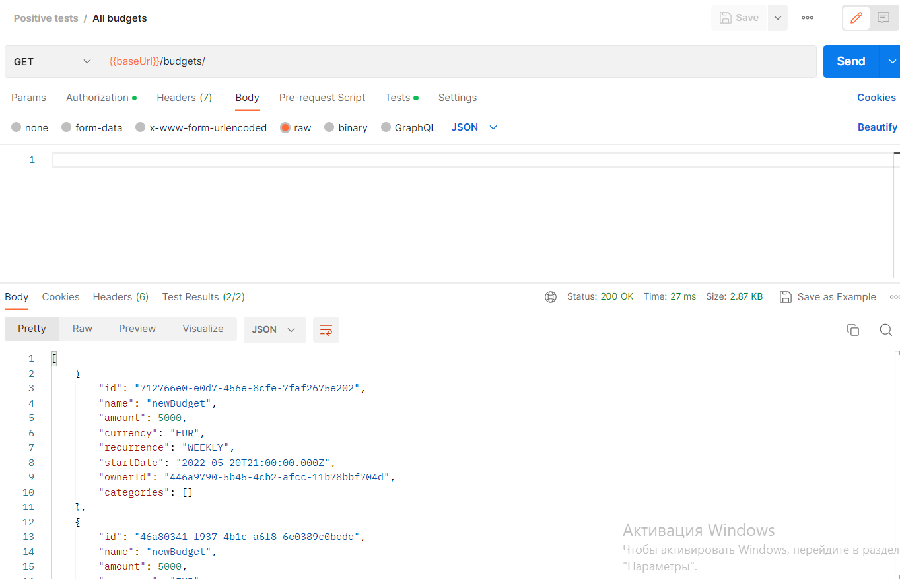Select the form-data body type

point(92,127)
